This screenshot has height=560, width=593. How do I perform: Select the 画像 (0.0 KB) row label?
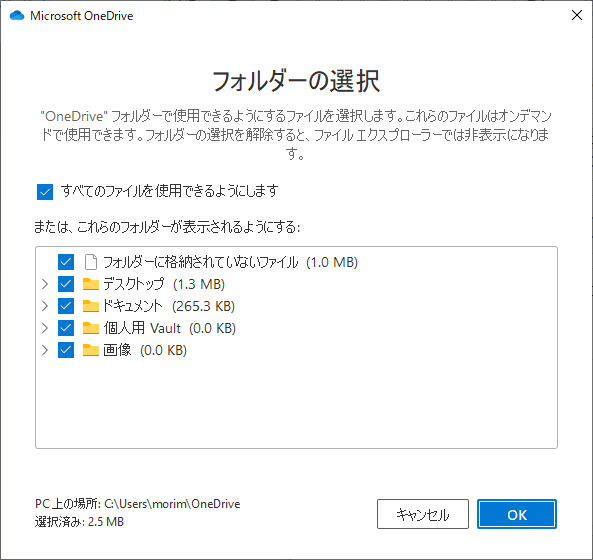pyautogui.click(x=145, y=350)
